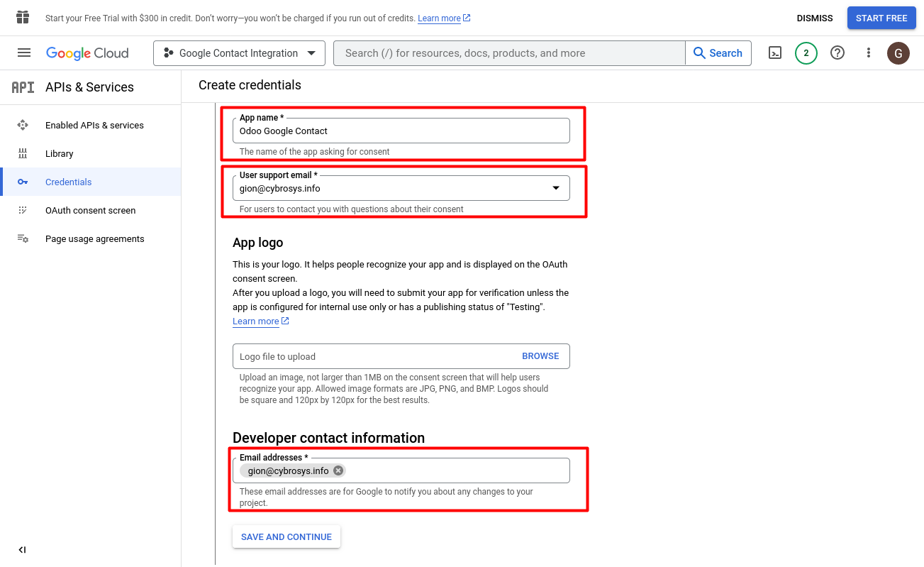Open the Library page
This screenshot has width=924, height=567.
(60, 154)
